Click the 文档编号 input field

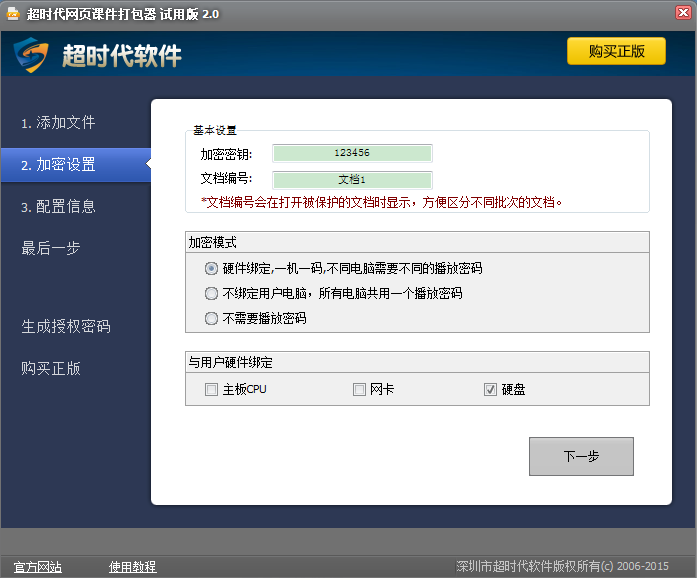352,180
